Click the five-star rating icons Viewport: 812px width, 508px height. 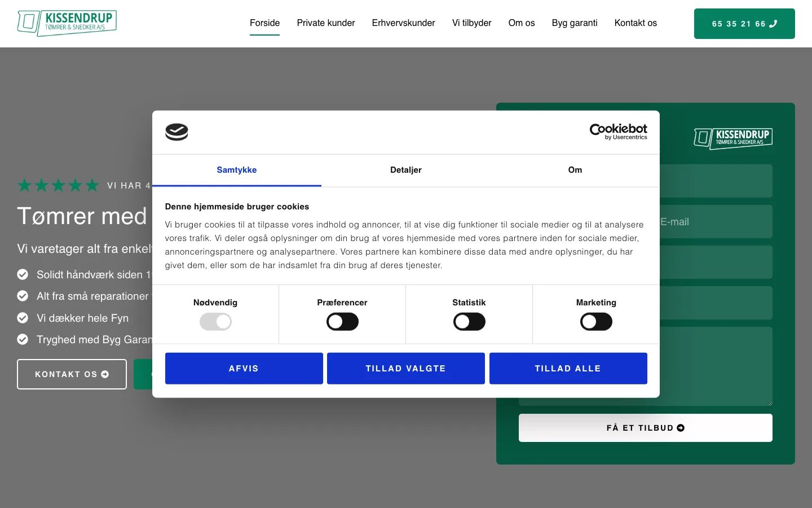[x=58, y=185]
